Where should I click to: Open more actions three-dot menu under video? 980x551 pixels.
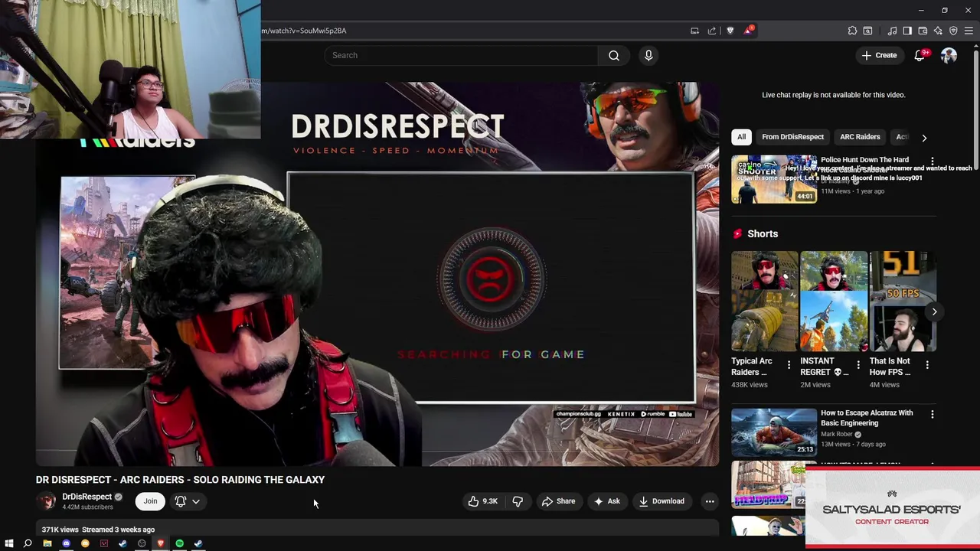pyautogui.click(x=710, y=501)
